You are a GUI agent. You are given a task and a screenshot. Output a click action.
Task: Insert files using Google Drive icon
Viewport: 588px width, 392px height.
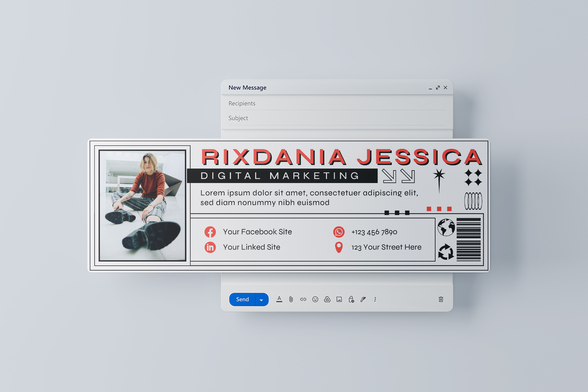coord(327,299)
